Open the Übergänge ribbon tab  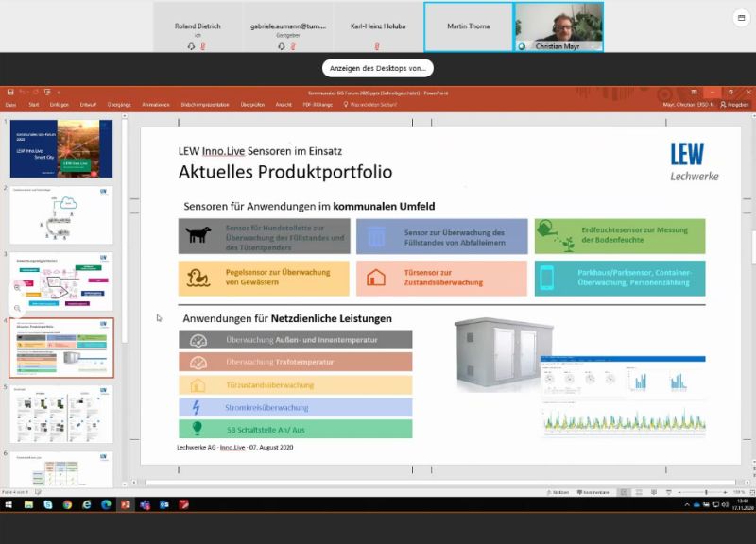(119, 105)
